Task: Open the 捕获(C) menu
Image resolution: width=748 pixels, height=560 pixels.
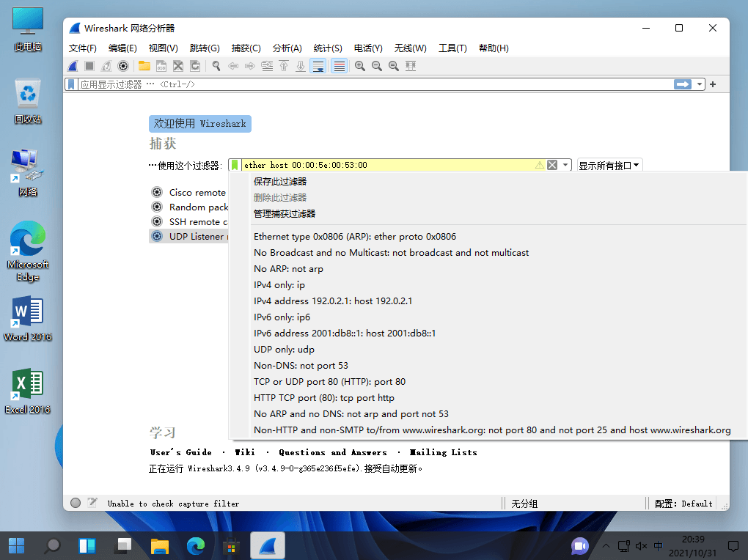Action: 246,48
